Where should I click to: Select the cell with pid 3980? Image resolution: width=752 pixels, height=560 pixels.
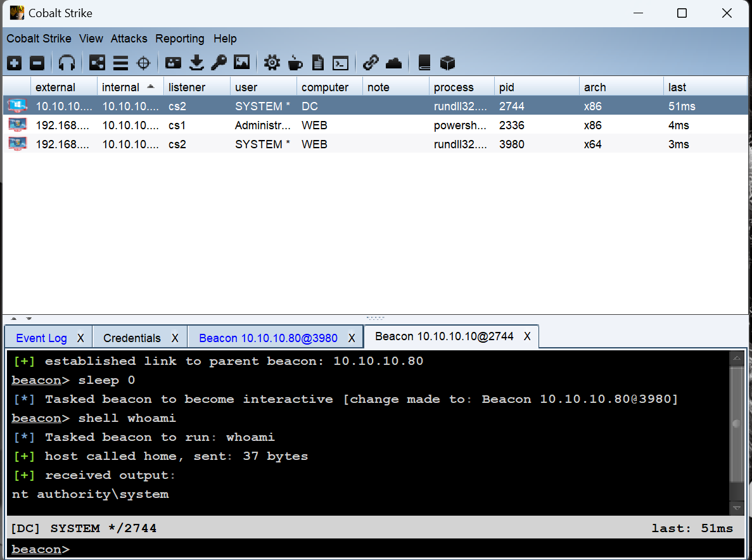click(537, 144)
